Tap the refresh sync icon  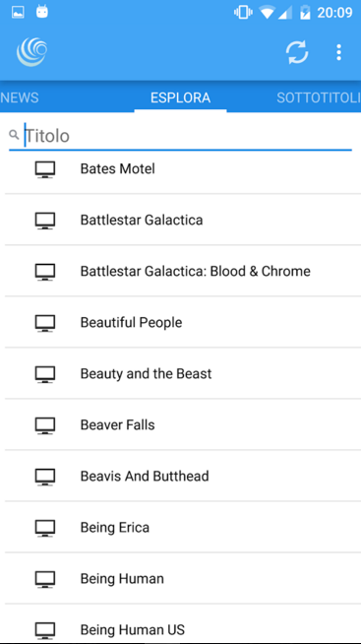point(297,52)
